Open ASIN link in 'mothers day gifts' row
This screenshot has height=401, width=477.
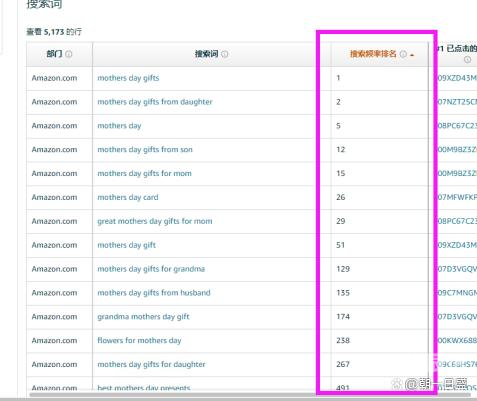pyautogui.click(x=457, y=78)
